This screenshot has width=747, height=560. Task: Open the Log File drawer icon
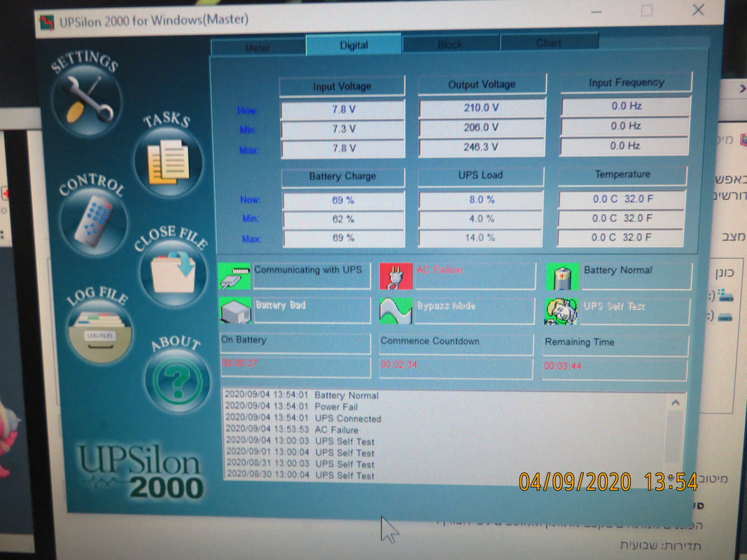pyautogui.click(x=101, y=331)
